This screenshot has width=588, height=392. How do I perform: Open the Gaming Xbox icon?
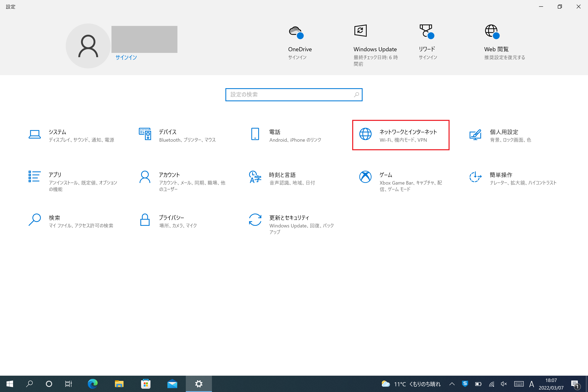(365, 177)
